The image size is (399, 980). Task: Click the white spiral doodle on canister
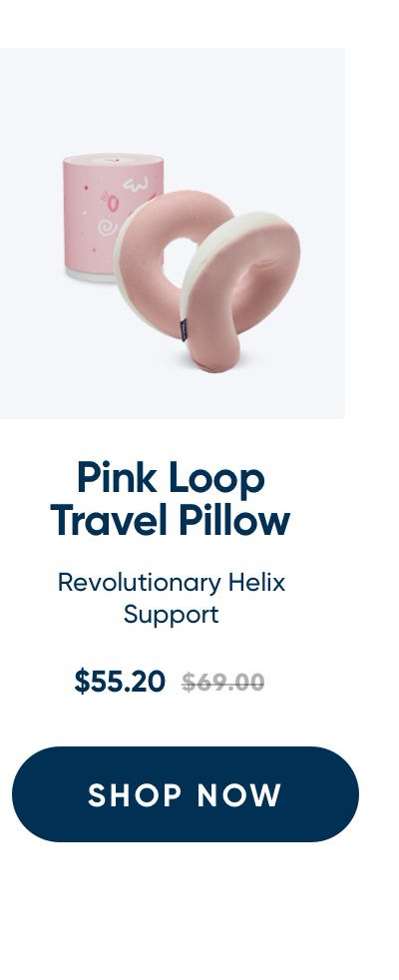coord(107,228)
